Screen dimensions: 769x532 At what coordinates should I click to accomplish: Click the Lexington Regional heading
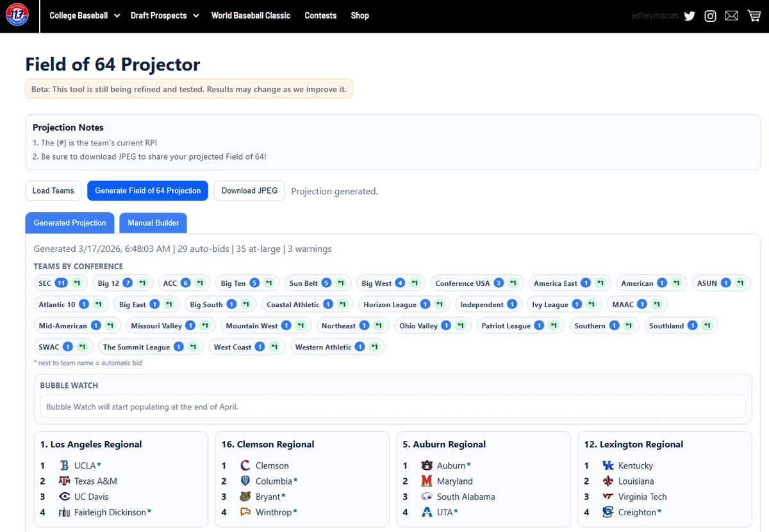click(x=634, y=444)
